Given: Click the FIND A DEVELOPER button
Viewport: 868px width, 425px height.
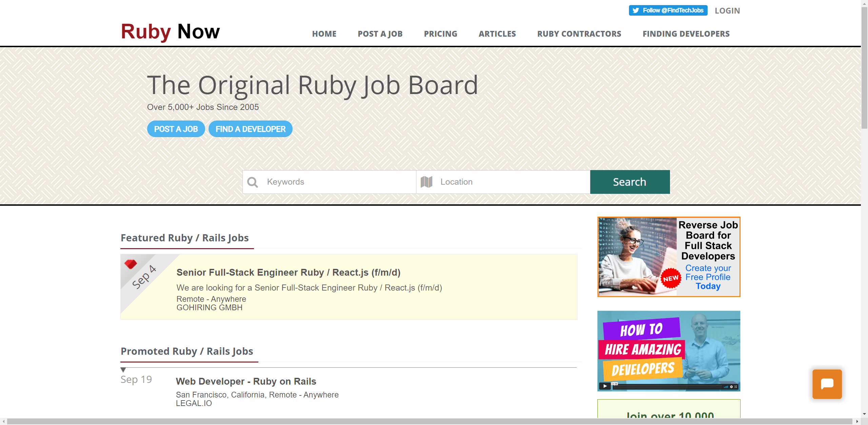Looking at the screenshot, I should pyautogui.click(x=250, y=129).
